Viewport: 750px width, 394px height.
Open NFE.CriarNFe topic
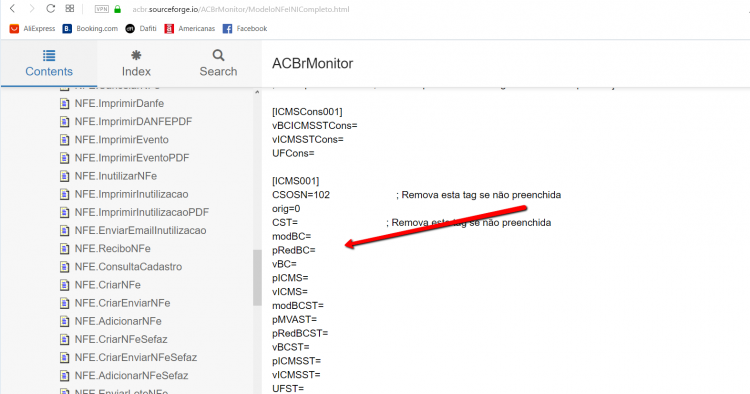[x=108, y=285]
